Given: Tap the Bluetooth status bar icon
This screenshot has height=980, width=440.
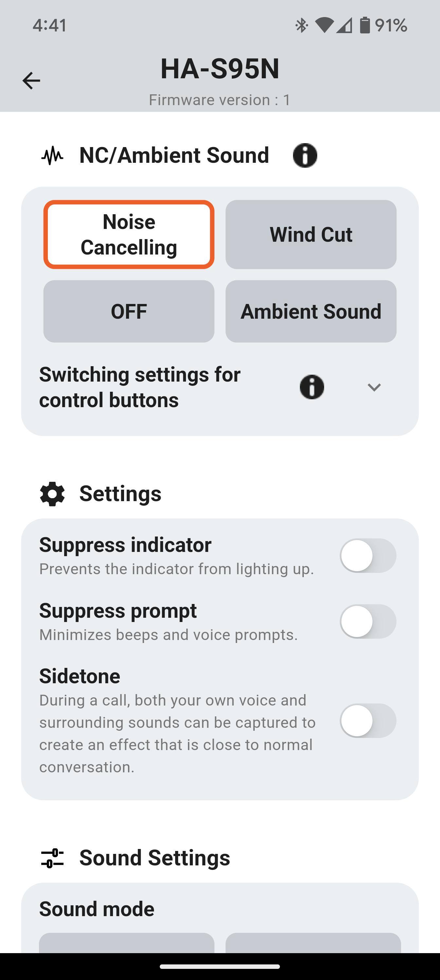Looking at the screenshot, I should tap(301, 26).
